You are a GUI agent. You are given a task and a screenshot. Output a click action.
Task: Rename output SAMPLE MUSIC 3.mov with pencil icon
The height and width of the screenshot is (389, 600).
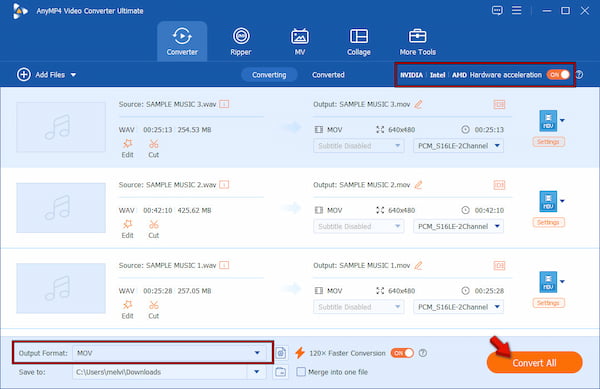point(418,104)
